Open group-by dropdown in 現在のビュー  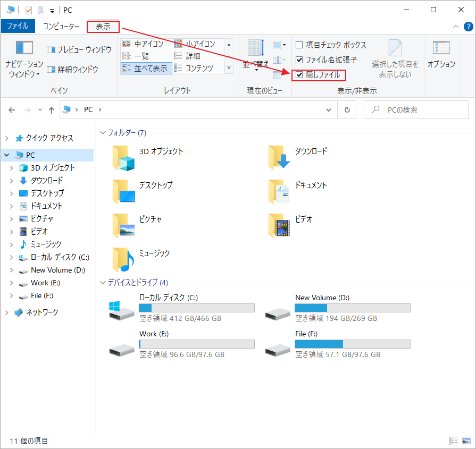point(279,45)
